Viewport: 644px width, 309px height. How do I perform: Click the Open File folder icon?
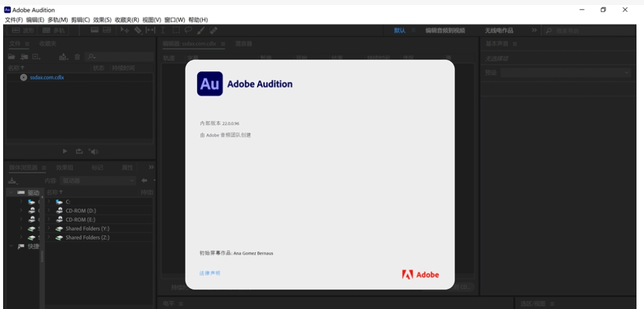[11, 57]
